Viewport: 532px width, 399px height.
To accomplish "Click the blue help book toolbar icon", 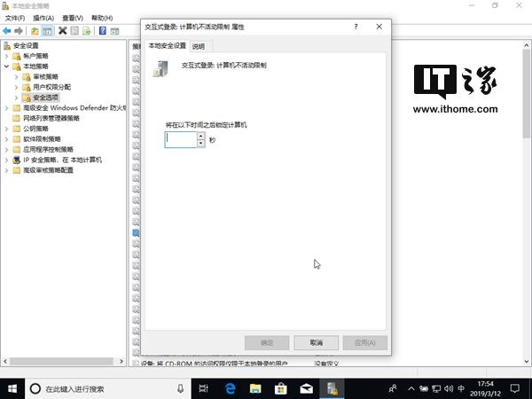I will pos(103,31).
